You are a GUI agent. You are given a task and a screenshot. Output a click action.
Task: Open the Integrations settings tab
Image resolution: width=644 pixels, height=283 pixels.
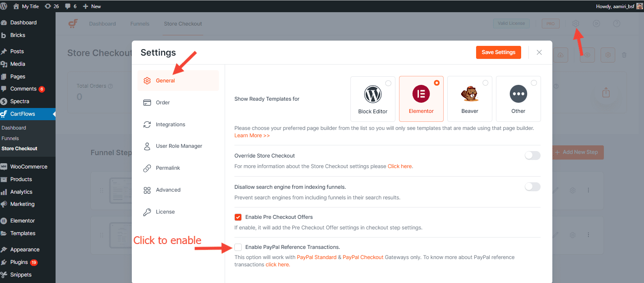pyautogui.click(x=170, y=125)
